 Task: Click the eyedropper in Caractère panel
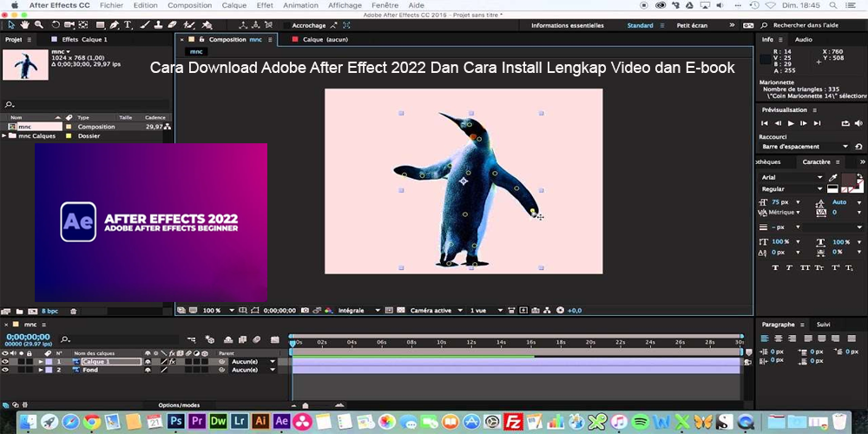[x=832, y=177]
